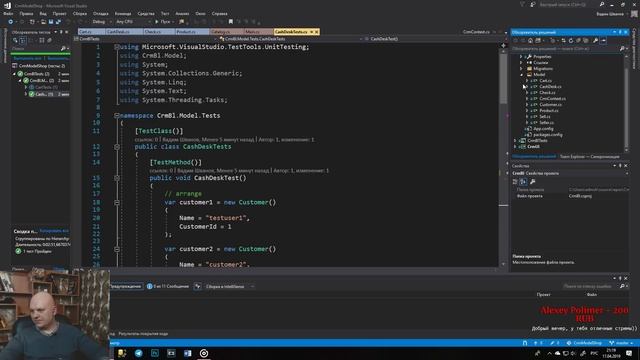Viewport: 640px width, 360px height.
Task: Click the feedback icon in the title bar
Action: [533, 4]
